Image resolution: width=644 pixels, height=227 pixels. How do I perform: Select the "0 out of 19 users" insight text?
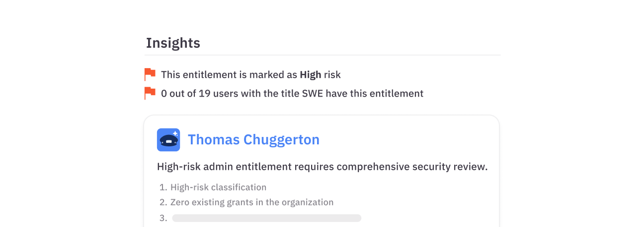click(199, 94)
